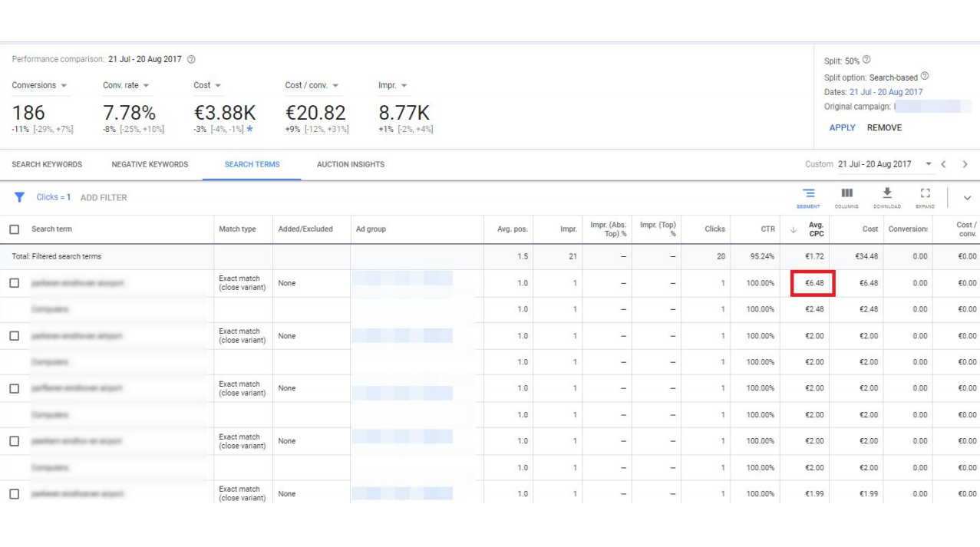Image resolution: width=980 pixels, height=547 pixels.
Task: Go to next date range arrow
Action: pyautogui.click(x=965, y=164)
